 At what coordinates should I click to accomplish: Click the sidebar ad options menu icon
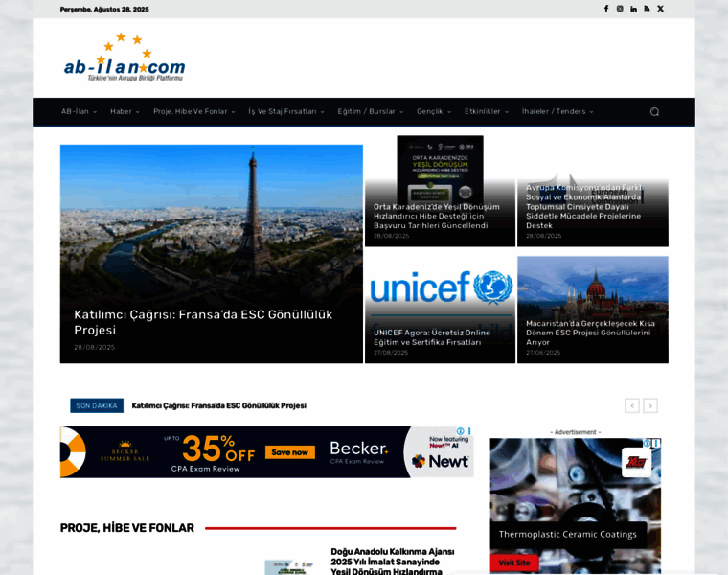coord(656,443)
